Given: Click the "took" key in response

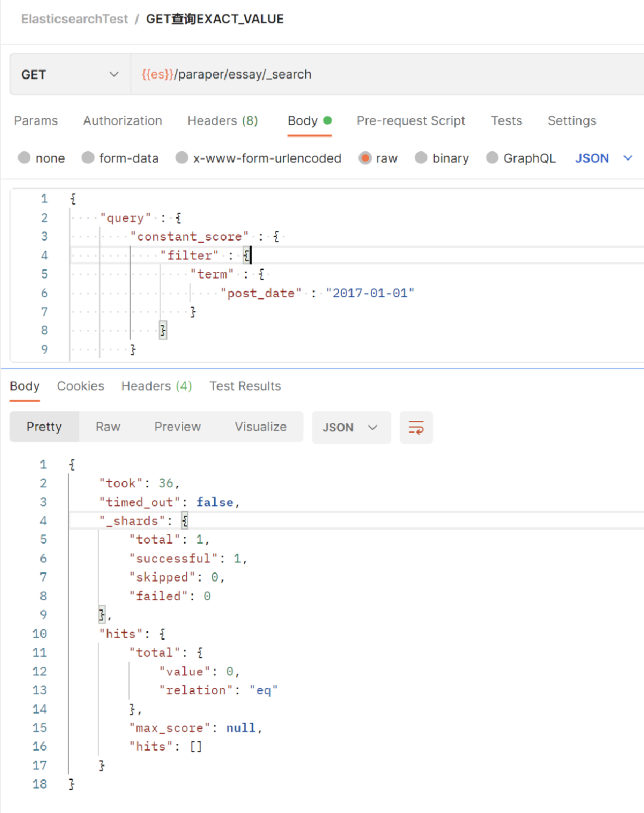Looking at the screenshot, I should [121, 483].
